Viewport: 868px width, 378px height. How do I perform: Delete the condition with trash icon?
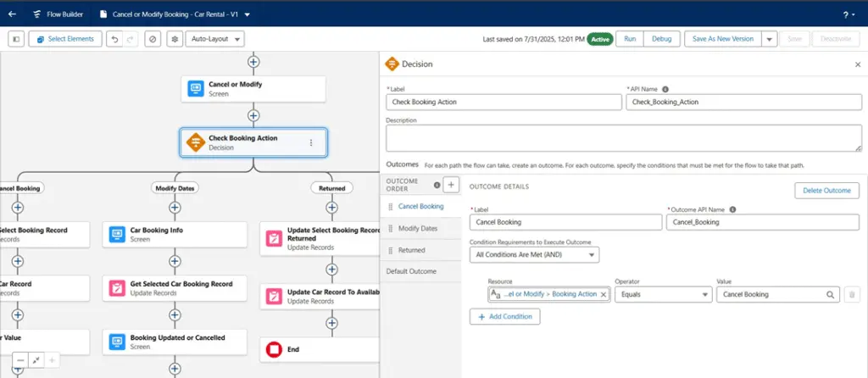point(853,295)
